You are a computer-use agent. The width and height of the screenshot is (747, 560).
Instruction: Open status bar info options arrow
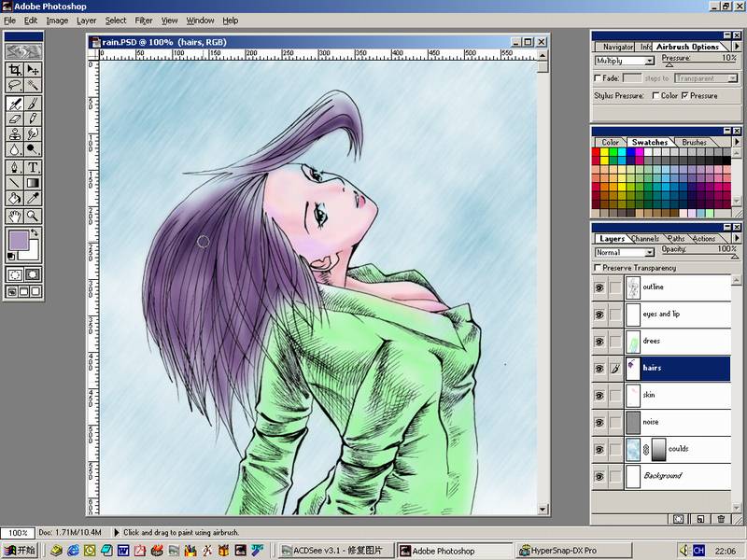[x=116, y=532]
